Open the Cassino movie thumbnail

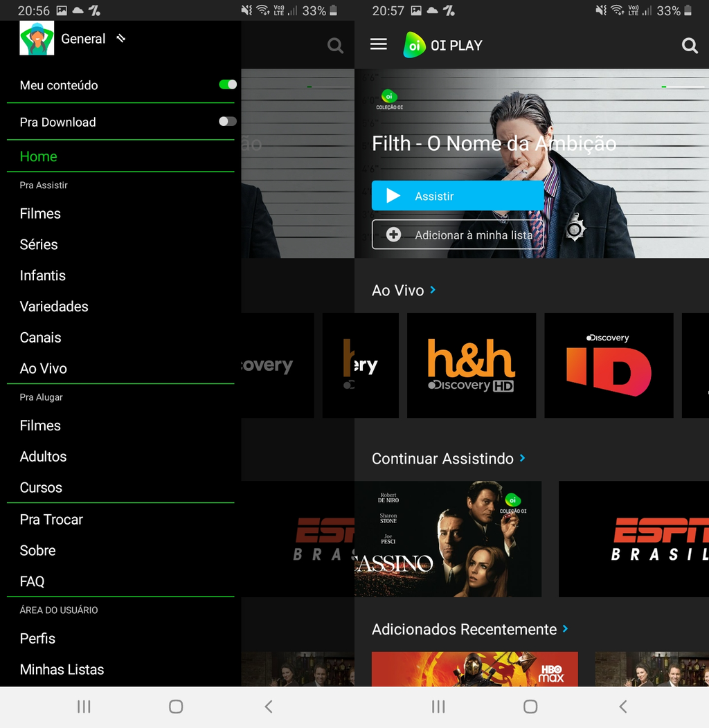pos(448,539)
